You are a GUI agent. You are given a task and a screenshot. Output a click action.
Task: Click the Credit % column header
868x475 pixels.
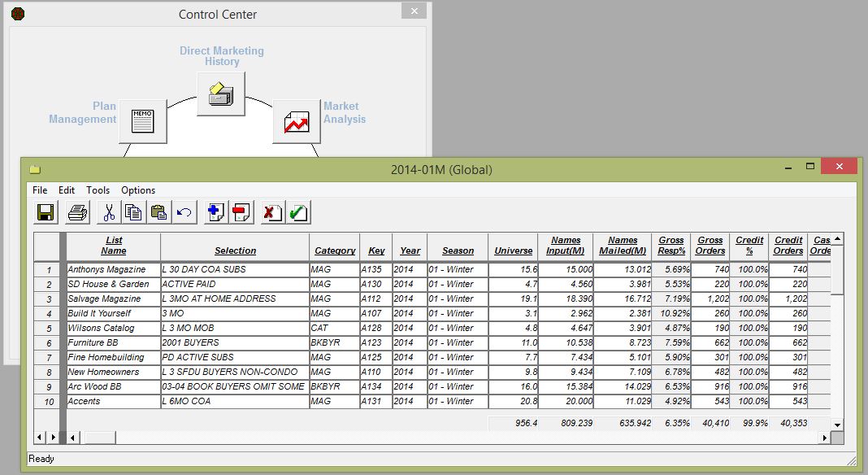click(749, 246)
